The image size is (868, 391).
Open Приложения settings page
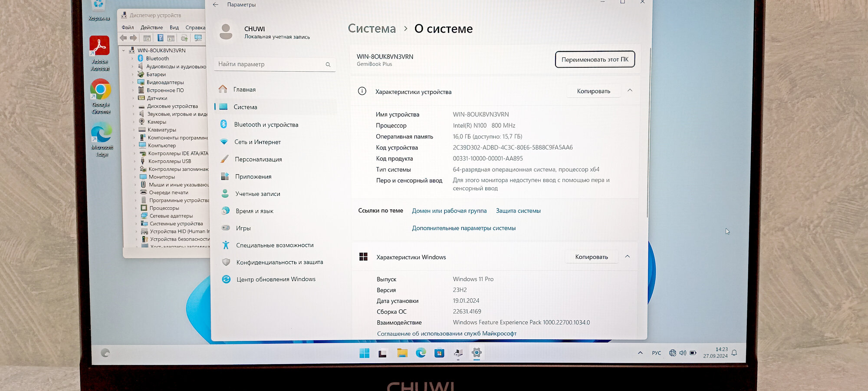click(x=277, y=177)
